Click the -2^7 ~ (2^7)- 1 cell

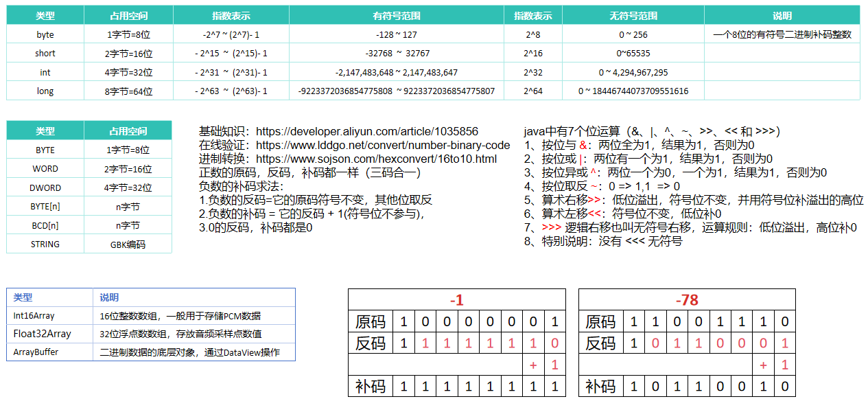(x=231, y=34)
